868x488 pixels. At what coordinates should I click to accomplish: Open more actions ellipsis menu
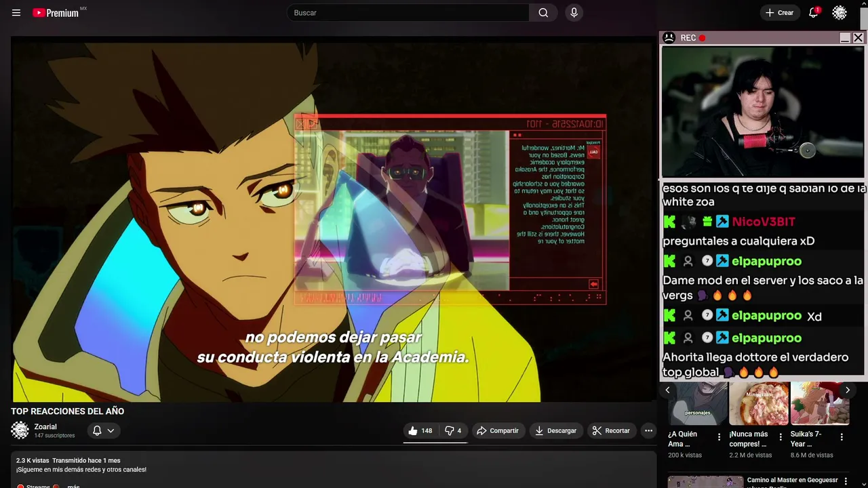[x=648, y=430]
